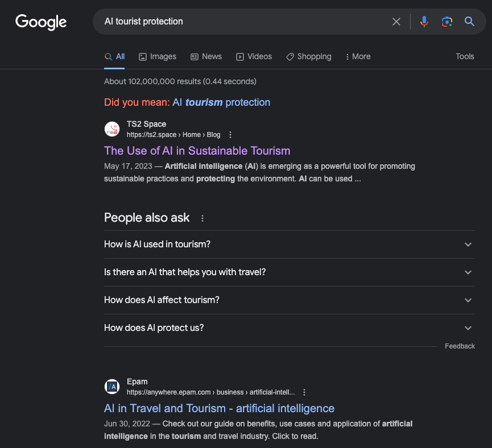Click the Google logo

(40, 22)
